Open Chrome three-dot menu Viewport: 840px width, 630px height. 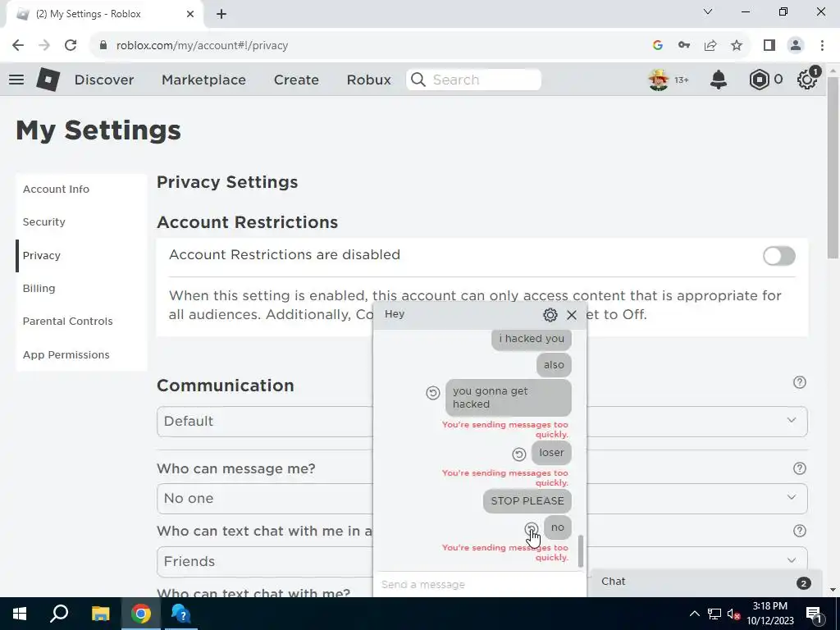(x=822, y=46)
